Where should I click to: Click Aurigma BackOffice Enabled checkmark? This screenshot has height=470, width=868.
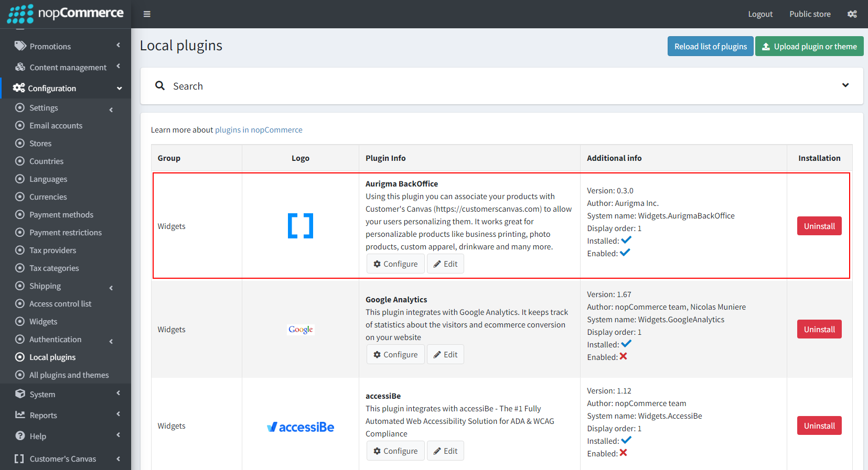[625, 253]
